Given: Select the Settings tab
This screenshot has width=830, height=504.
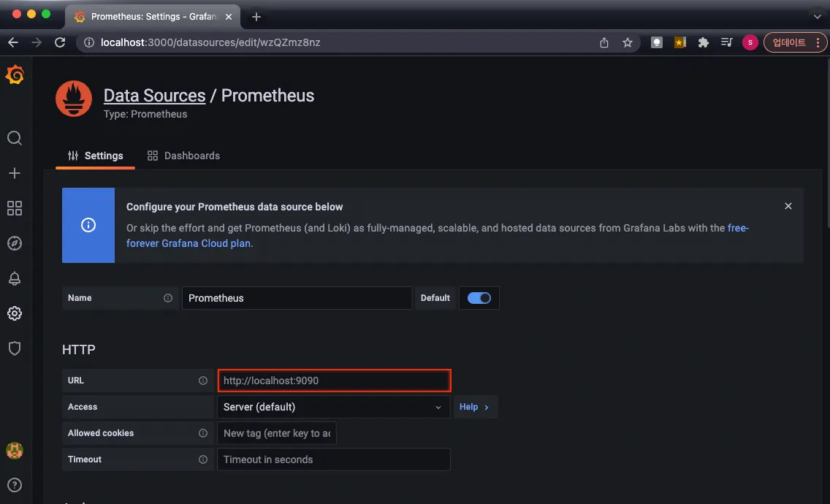Looking at the screenshot, I should [96, 156].
